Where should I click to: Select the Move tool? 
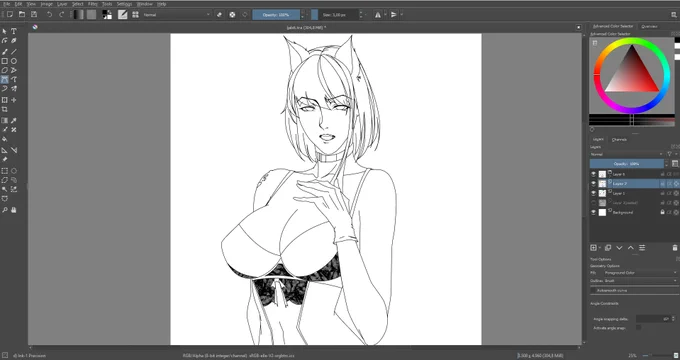(x=14, y=100)
